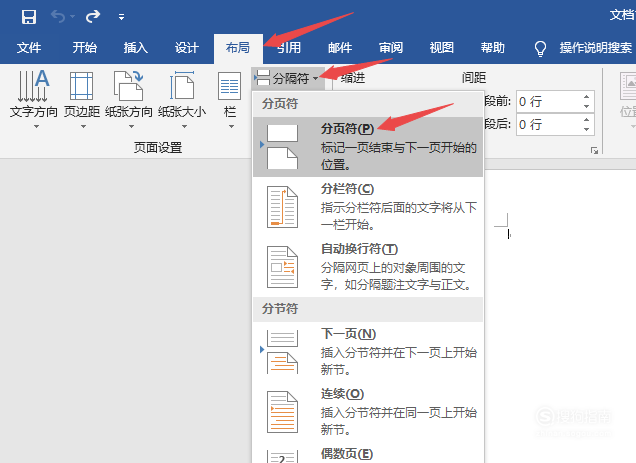Click the 连续 continuous section break icon

[x=282, y=412]
